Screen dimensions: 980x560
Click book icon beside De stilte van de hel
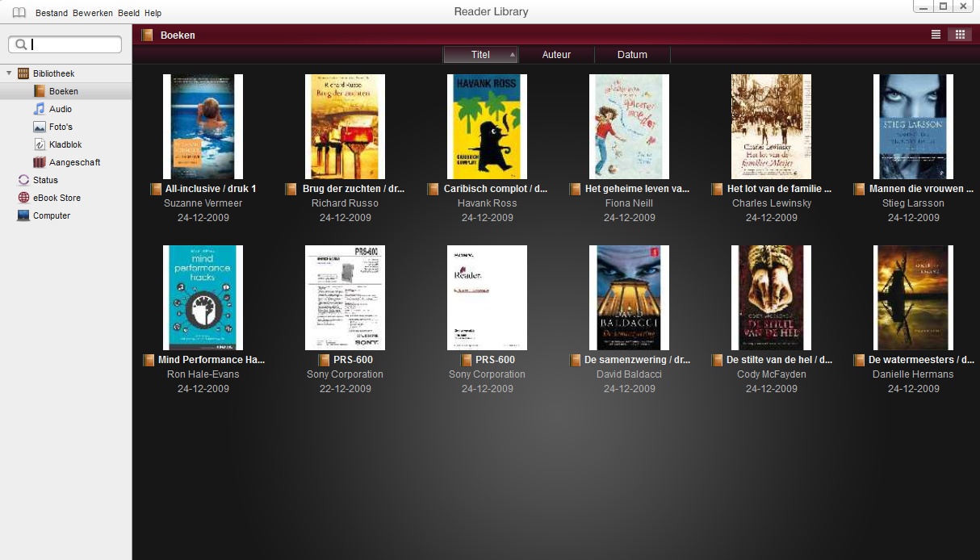click(x=717, y=360)
